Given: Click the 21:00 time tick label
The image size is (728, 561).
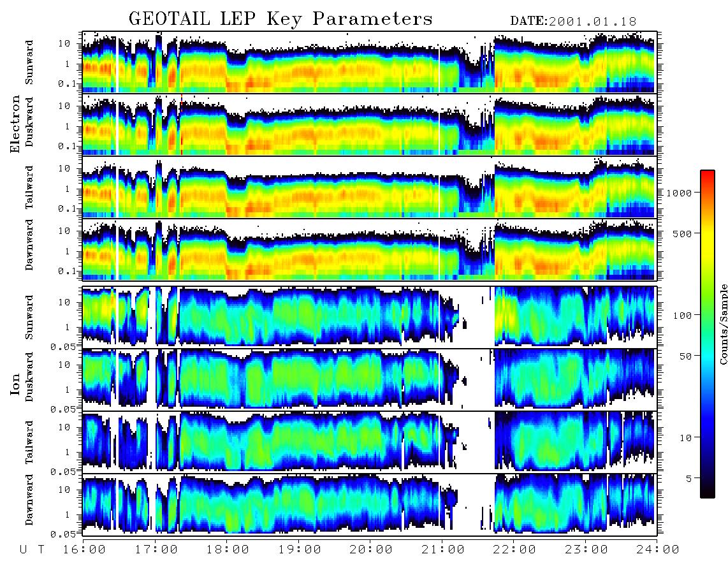Looking at the screenshot, I should [443, 550].
